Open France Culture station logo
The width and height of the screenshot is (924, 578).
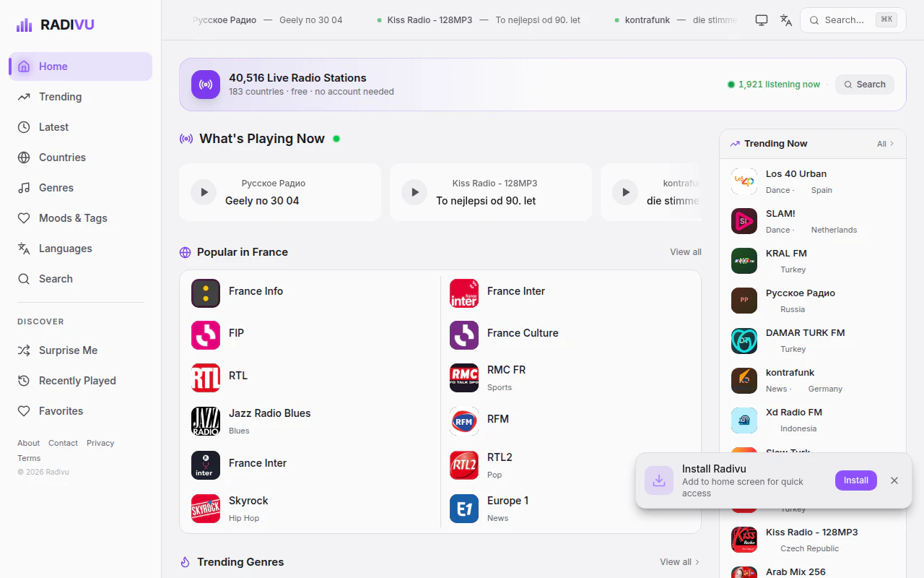point(464,335)
